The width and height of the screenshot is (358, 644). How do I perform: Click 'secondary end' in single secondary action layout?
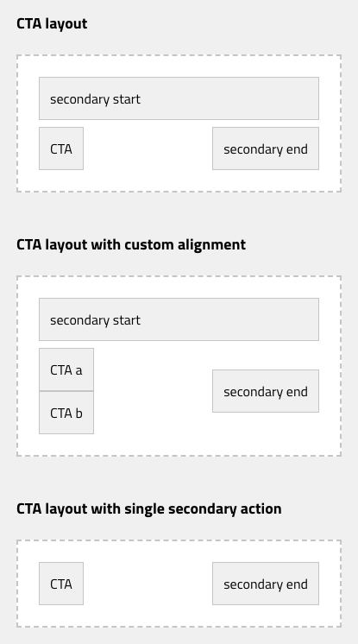[265, 584]
